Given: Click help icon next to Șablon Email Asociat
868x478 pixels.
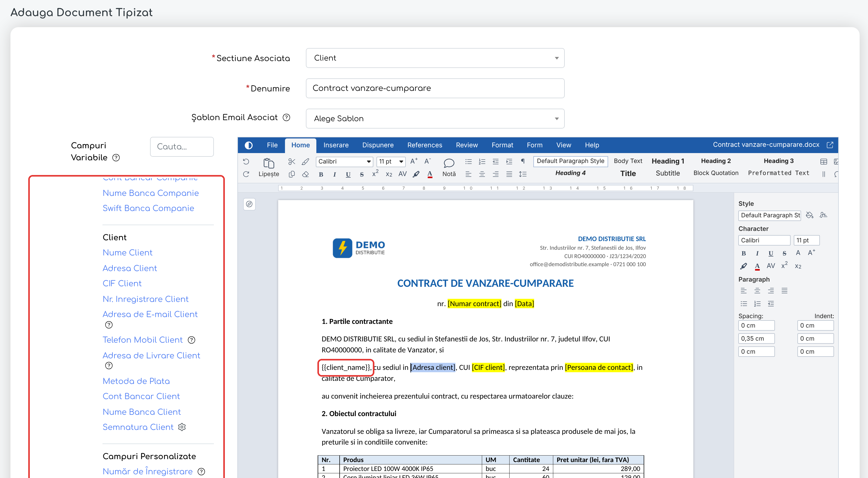Looking at the screenshot, I should pyautogui.click(x=286, y=118).
